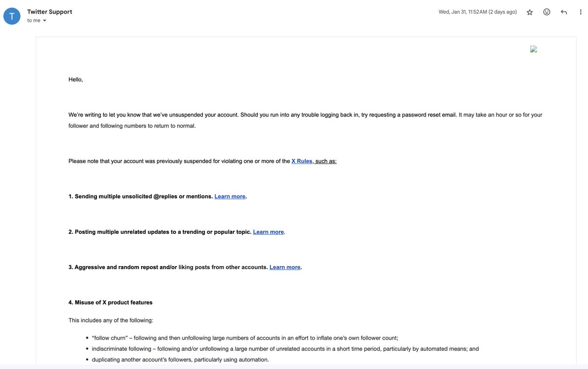
Task: Click the 'Please note that your account' sentence
Action: coord(202,161)
